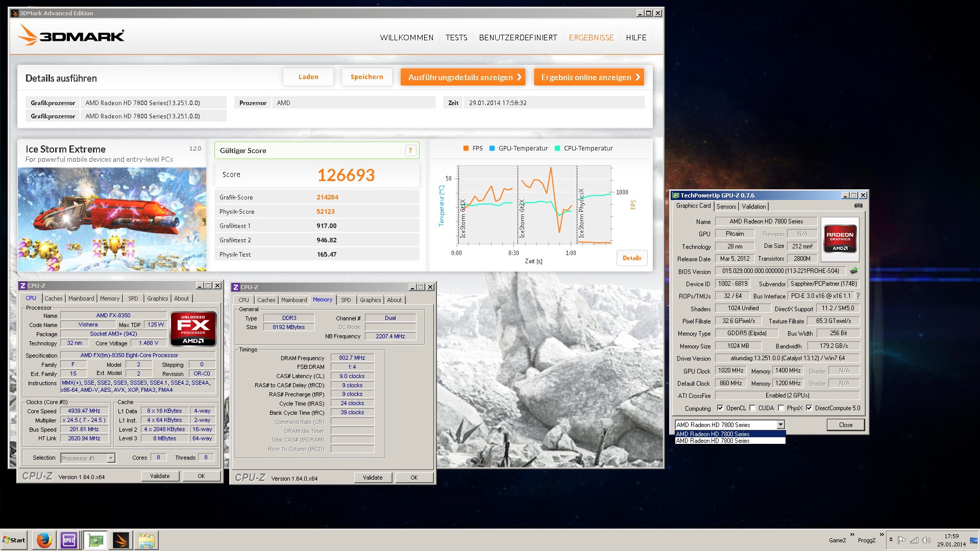Click the Z icon in left CPU-Z title bar
Viewport: 980px width, 551px height.
tap(23, 286)
